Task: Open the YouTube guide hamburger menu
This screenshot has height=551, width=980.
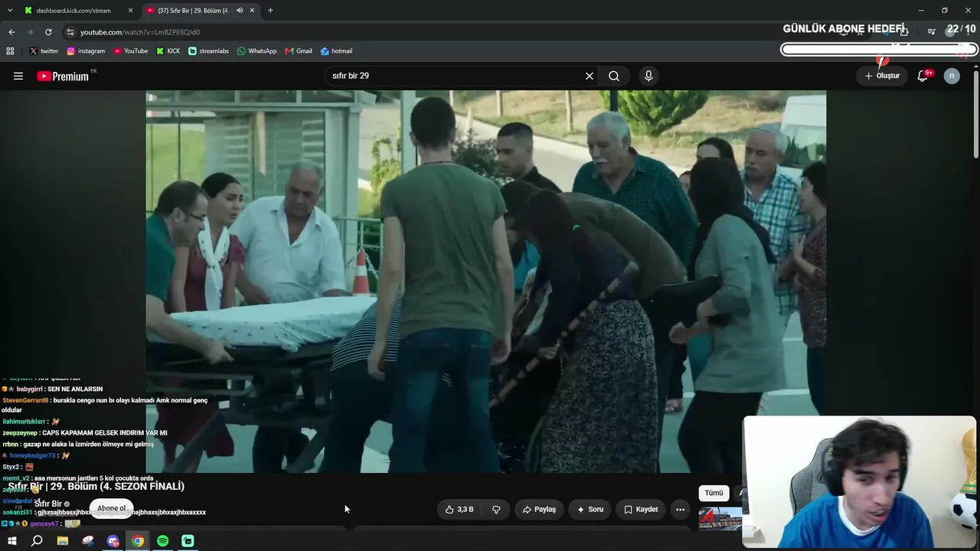Action: [x=18, y=76]
